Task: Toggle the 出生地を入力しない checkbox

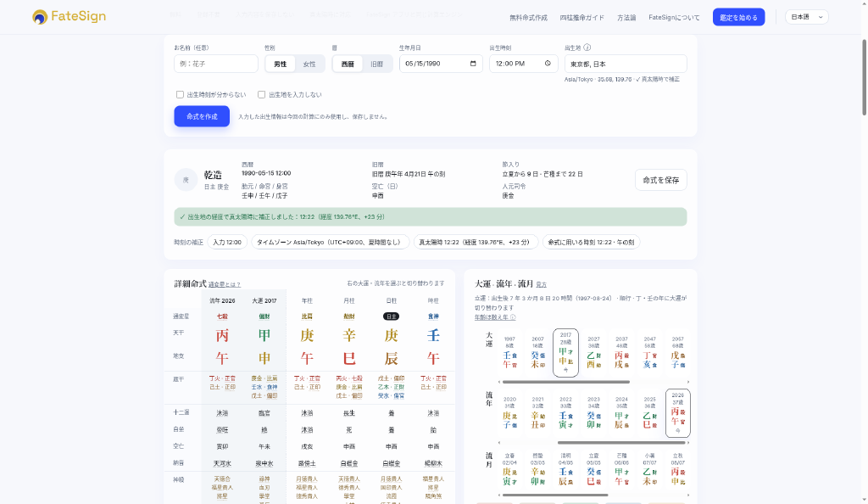Action: point(261,95)
